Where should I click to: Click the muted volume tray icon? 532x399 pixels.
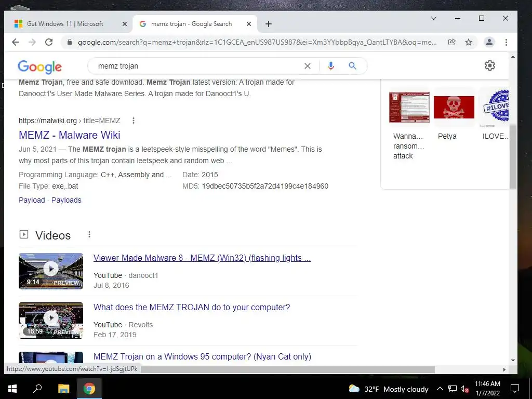tap(464, 389)
